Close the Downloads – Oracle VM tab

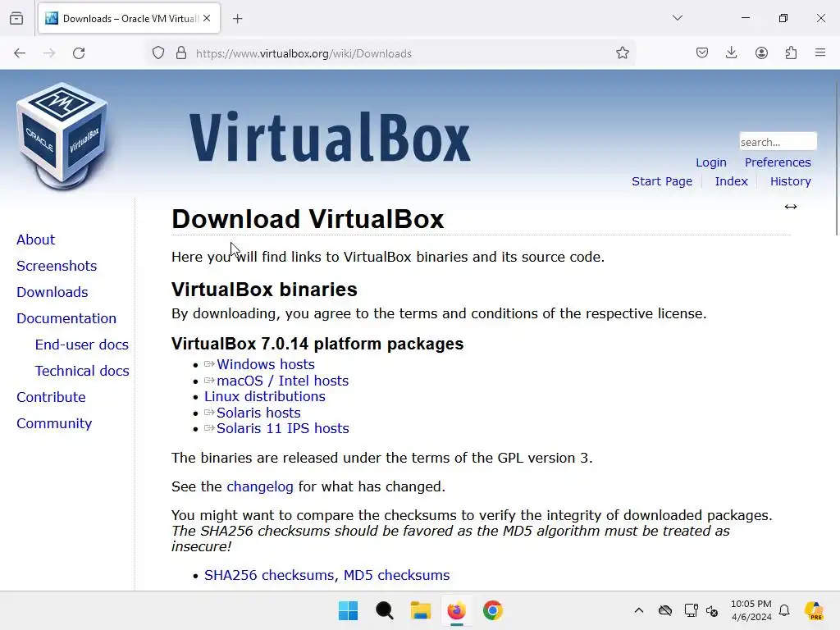pyautogui.click(x=207, y=18)
